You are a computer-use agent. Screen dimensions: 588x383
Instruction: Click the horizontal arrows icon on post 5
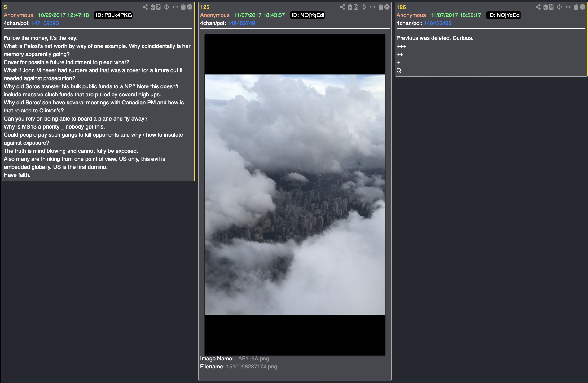(175, 7)
